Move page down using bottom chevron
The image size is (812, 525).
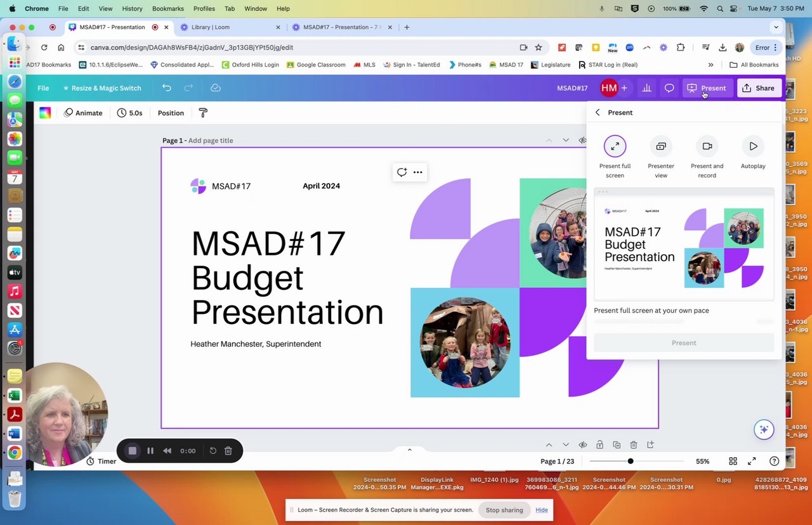(566, 444)
